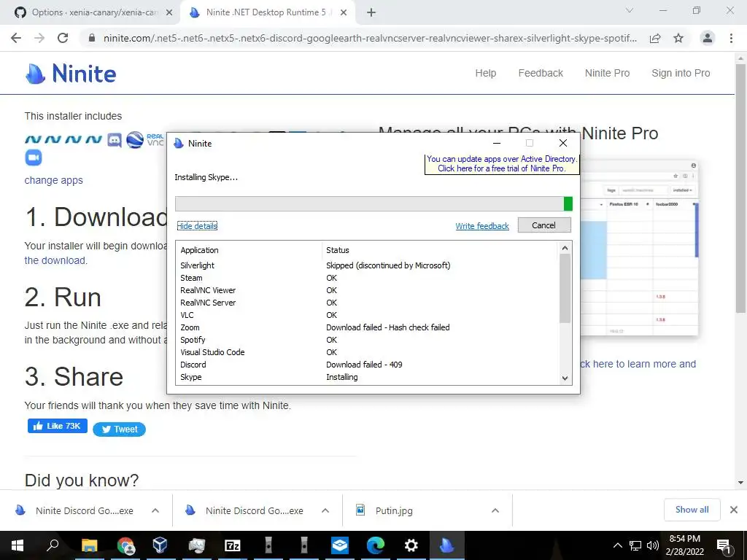Click the Application column header in details
The width and height of the screenshot is (747, 560).
point(249,250)
